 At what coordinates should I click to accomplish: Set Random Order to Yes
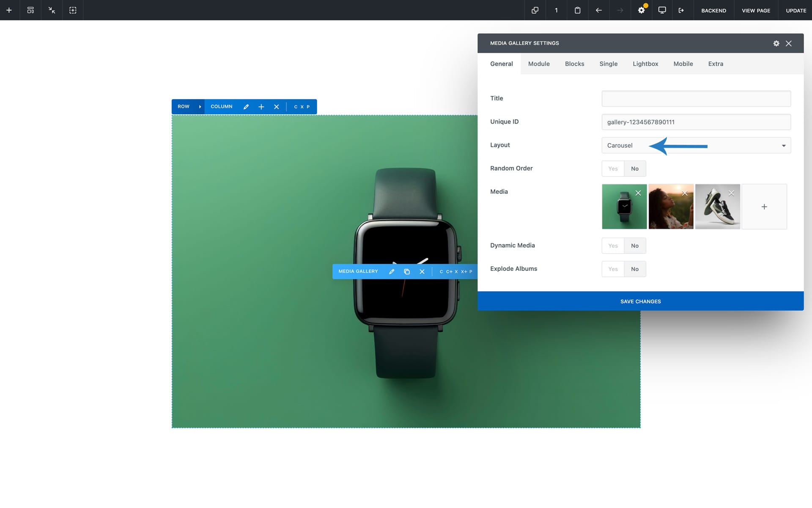click(613, 168)
